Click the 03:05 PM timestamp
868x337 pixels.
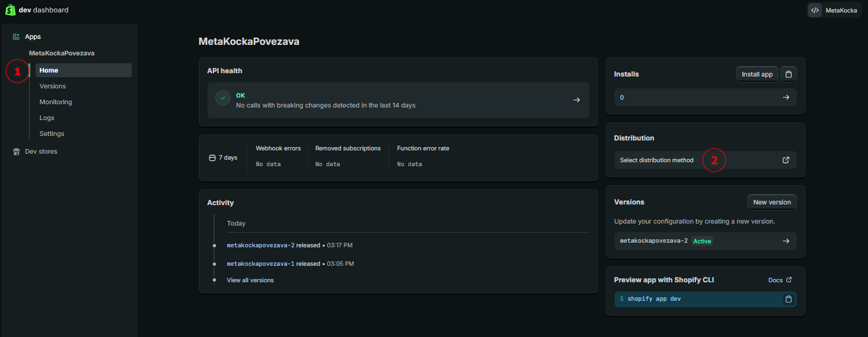point(340,264)
